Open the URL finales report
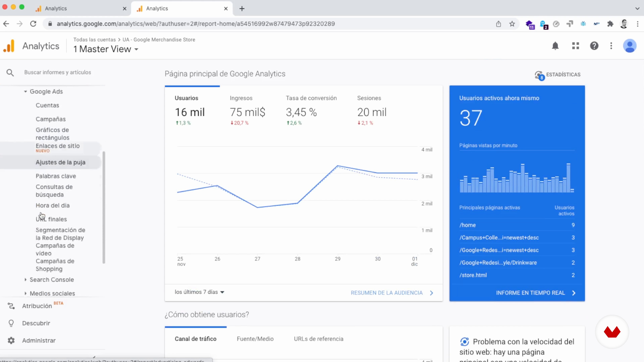Image resolution: width=644 pixels, height=362 pixels. [51, 219]
